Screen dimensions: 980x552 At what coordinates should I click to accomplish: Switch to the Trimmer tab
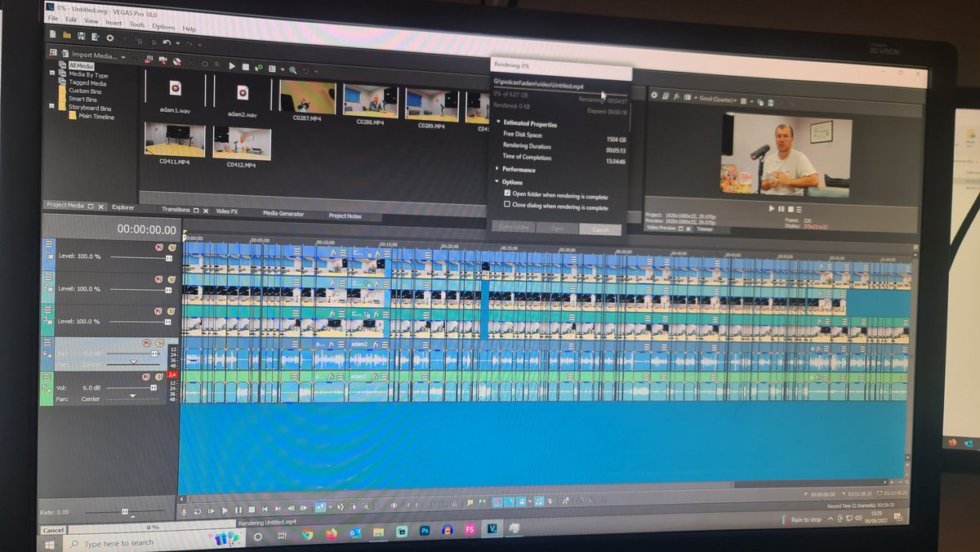[704, 229]
